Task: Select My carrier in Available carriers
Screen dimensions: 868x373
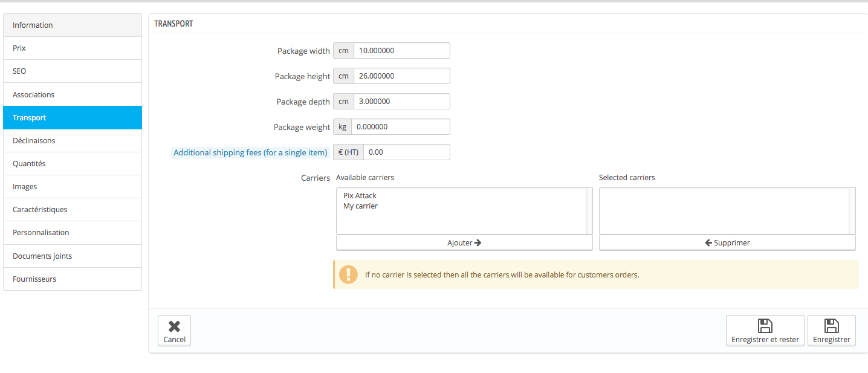Action: pyautogui.click(x=360, y=206)
